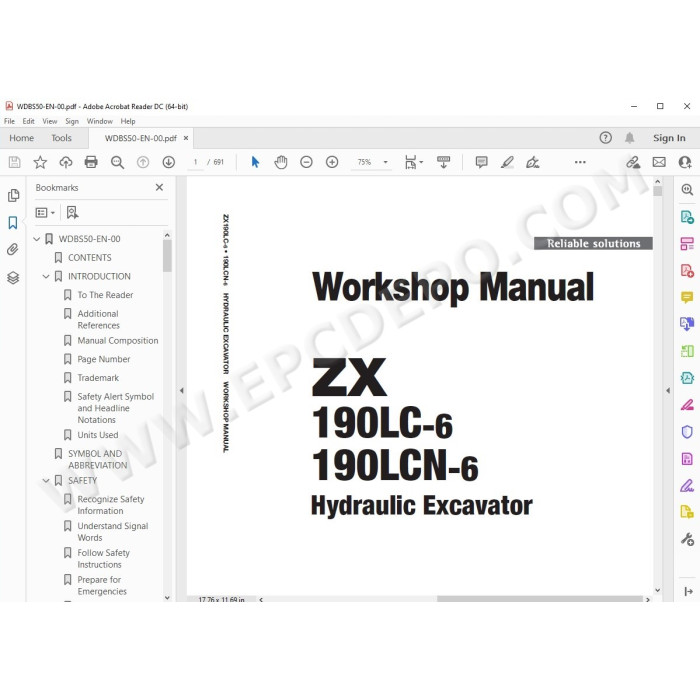This screenshot has width=700, height=700.
Task: Go to previous page arrow
Action: tap(143, 162)
